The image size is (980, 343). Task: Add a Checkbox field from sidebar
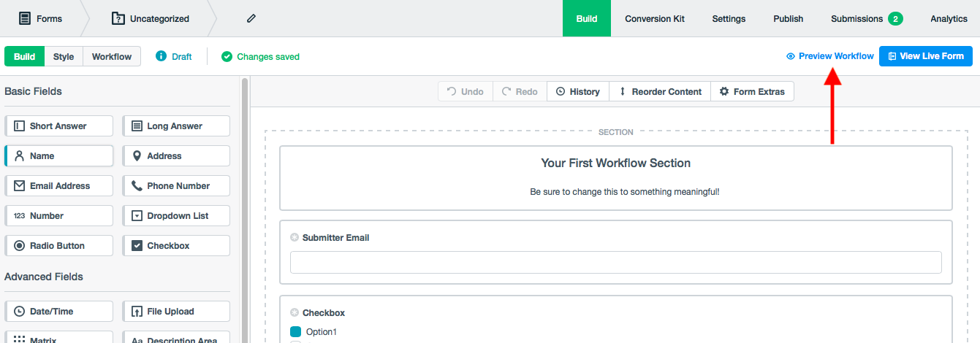tap(176, 246)
